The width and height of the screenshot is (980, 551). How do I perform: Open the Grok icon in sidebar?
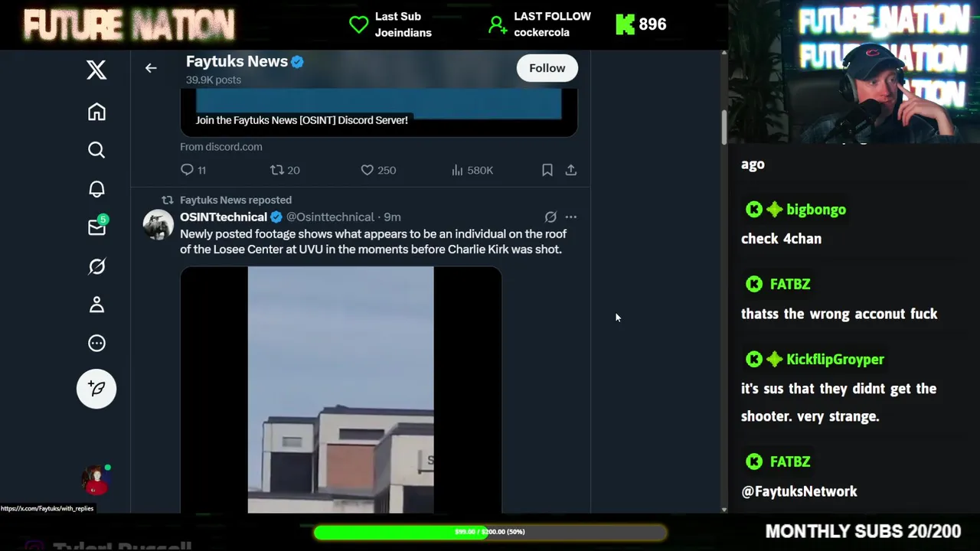pyautogui.click(x=96, y=266)
